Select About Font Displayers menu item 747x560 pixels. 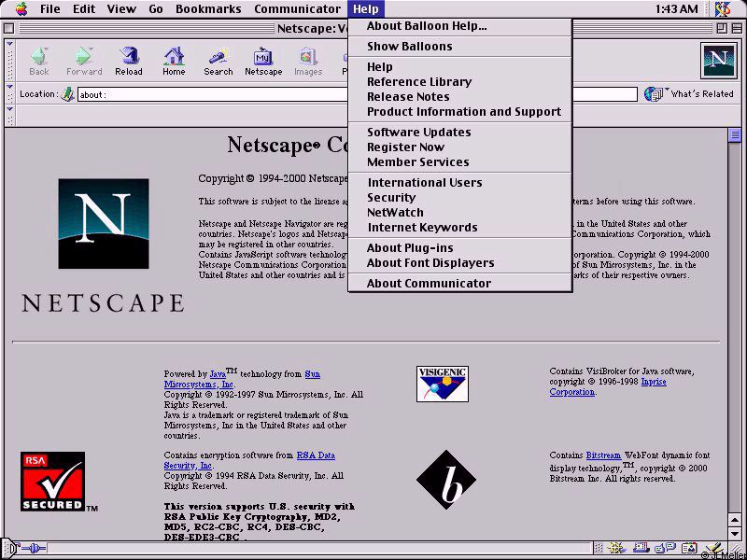tap(460, 263)
